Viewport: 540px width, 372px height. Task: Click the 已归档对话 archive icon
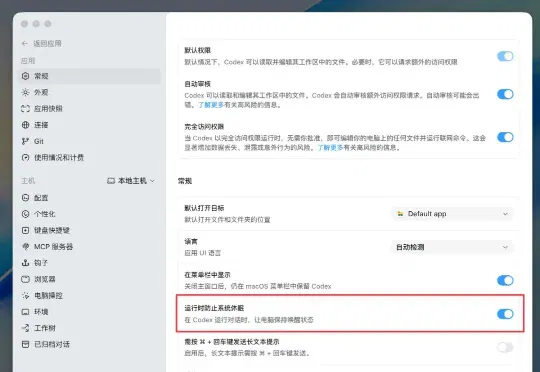point(25,344)
